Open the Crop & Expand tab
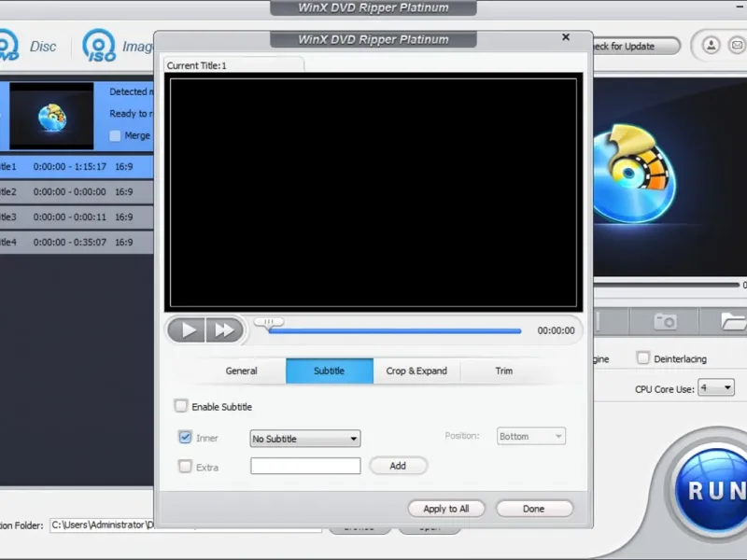The width and height of the screenshot is (747, 560). pyautogui.click(x=416, y=371)
